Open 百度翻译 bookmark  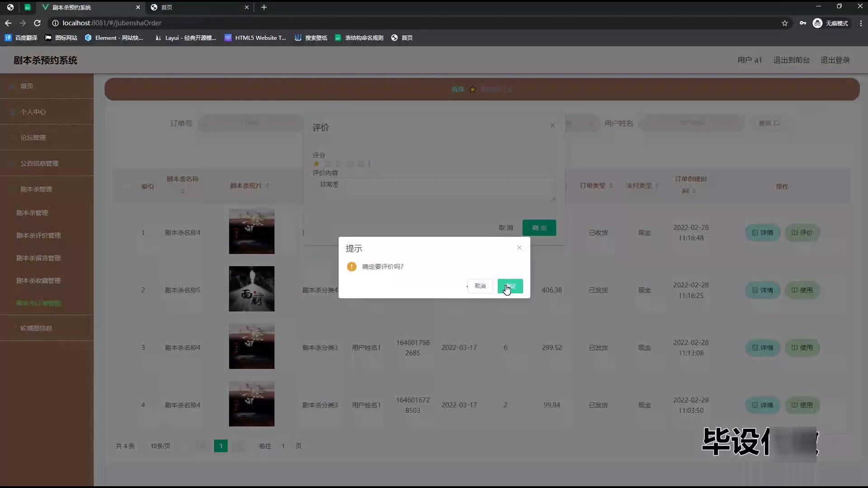tap(21, 38)
